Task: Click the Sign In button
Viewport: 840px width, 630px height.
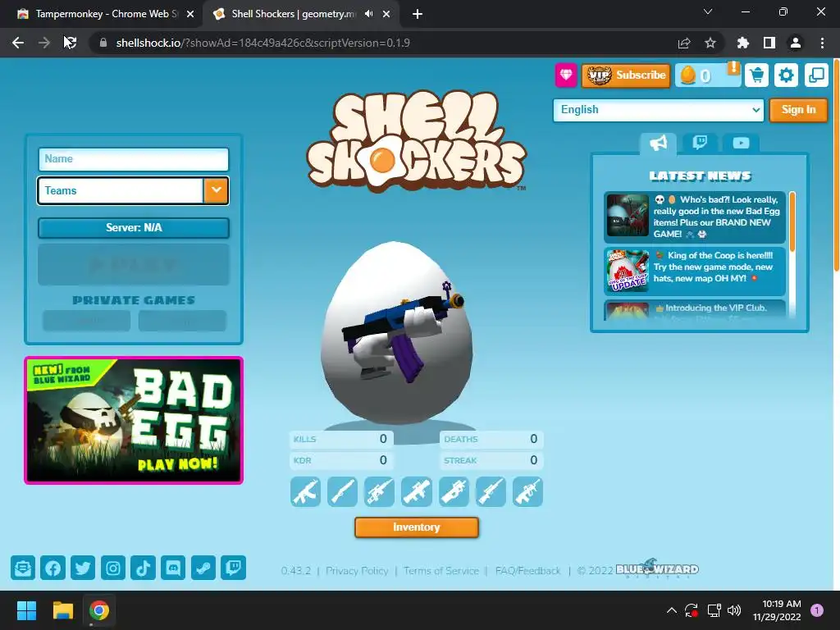Action: coord(798,110)
